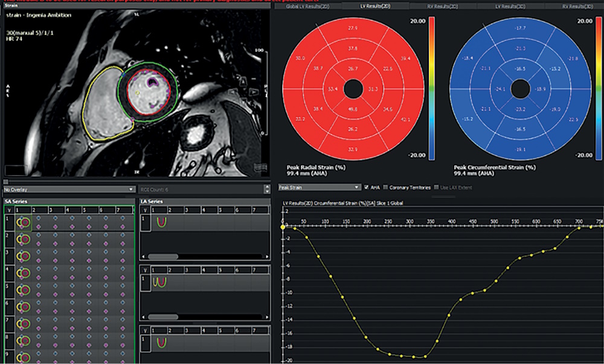604x364 pixels.
Task: Click the cine filmstrip icon in viewer corner
Action: coord(261,167)
